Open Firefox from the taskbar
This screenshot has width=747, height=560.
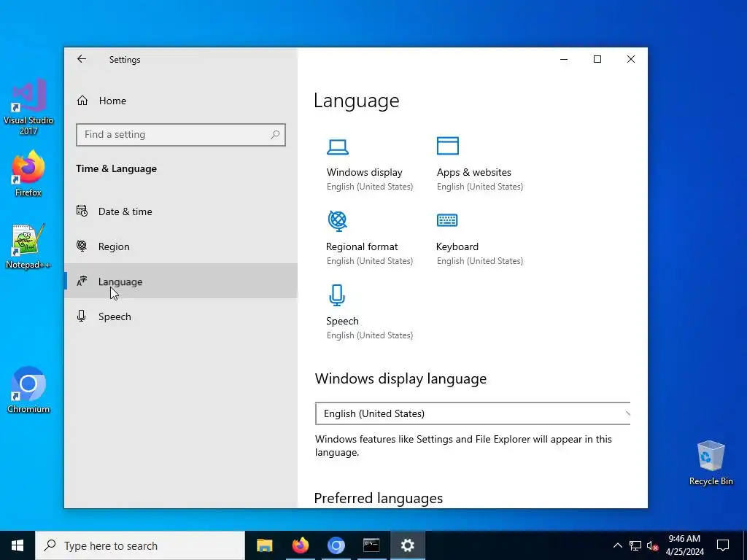[300, 545]
